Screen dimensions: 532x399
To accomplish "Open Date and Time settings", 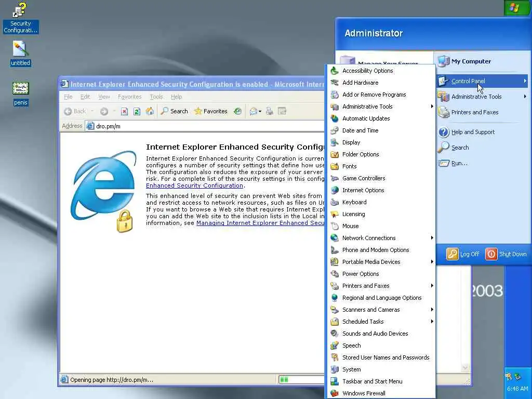I will pyautogui.click(x=380, y=130).
